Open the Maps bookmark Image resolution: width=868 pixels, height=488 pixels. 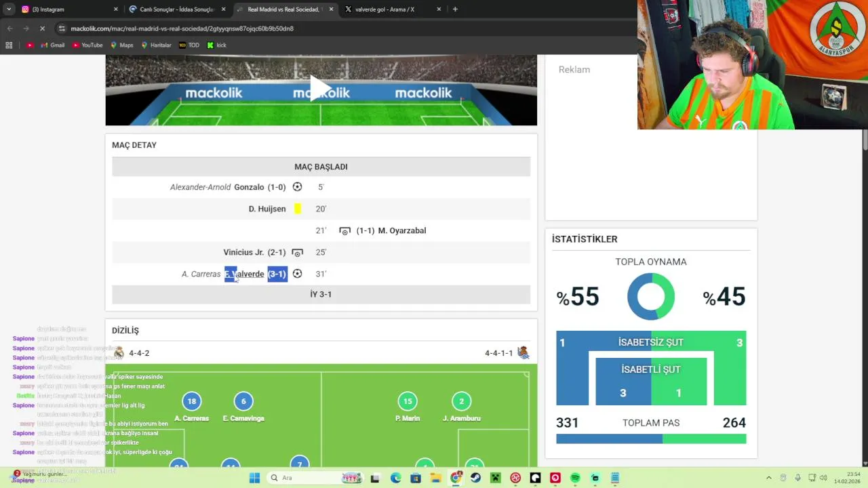click(x=122, y=45)
